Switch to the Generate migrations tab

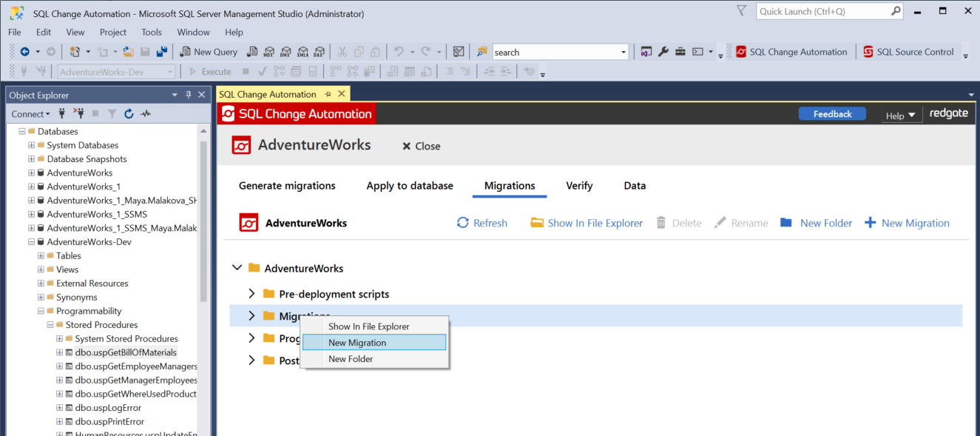pos(287,186)
